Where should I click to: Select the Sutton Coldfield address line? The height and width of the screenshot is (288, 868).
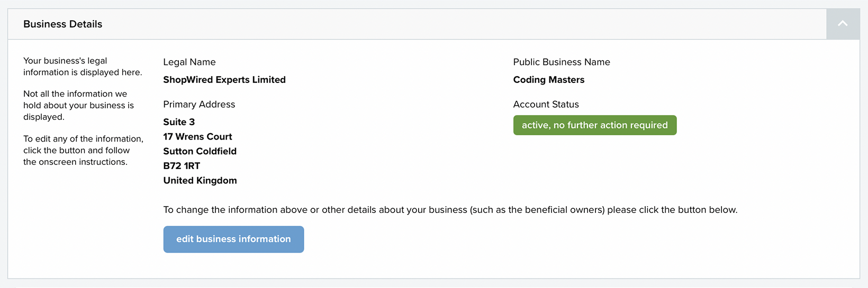click(x=200, y=151)
